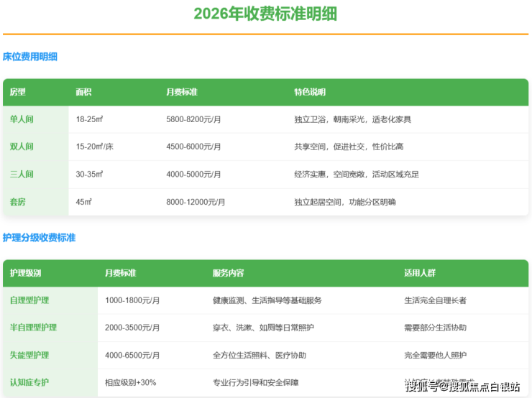Select the 认知症专护 care level label
The width and height of the screenshot is (532, 398).
(x=29, y=383)
